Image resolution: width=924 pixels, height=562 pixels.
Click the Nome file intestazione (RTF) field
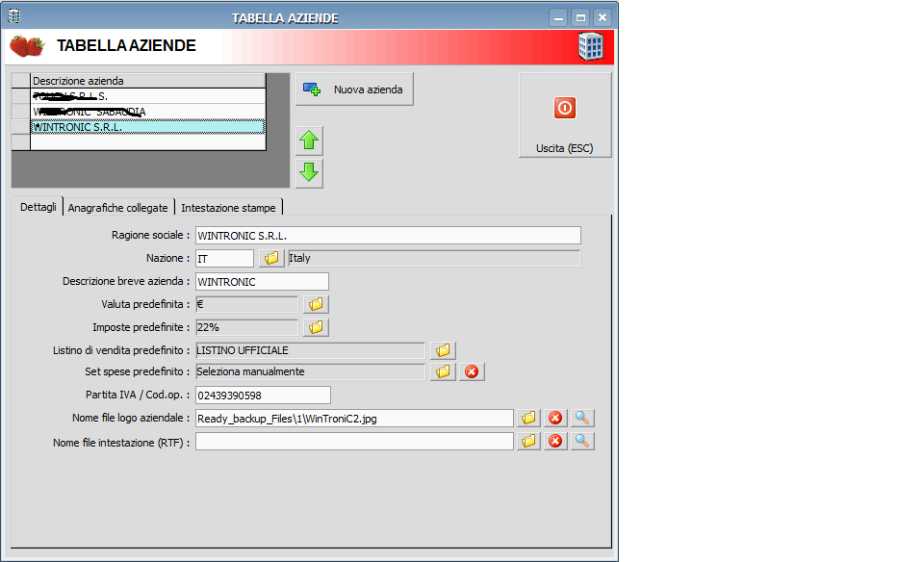click(354, 442)
